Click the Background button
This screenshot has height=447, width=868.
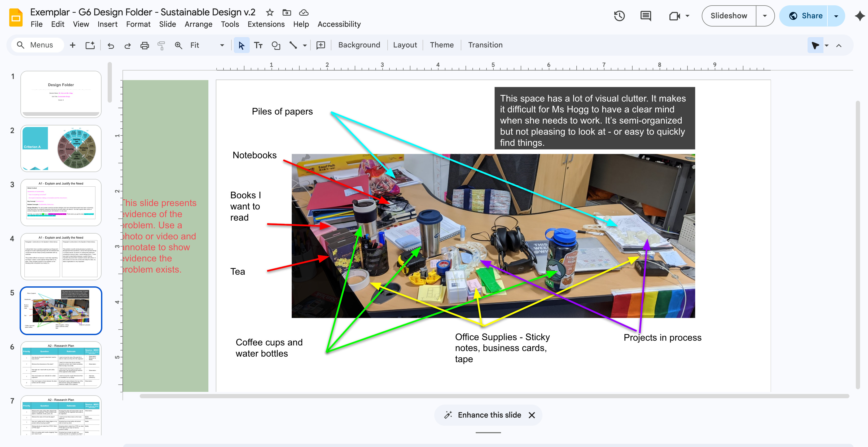[x=359, y=45]
